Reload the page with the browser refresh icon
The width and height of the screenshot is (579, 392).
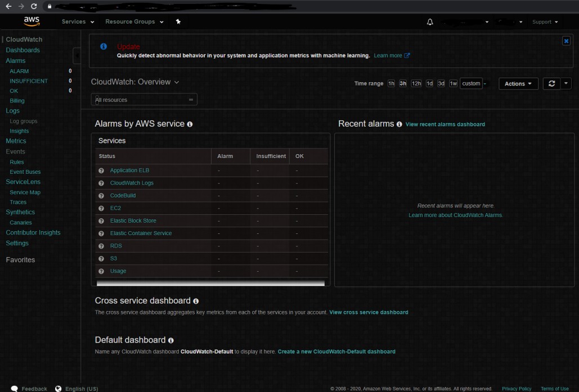(x=34, y=6)
